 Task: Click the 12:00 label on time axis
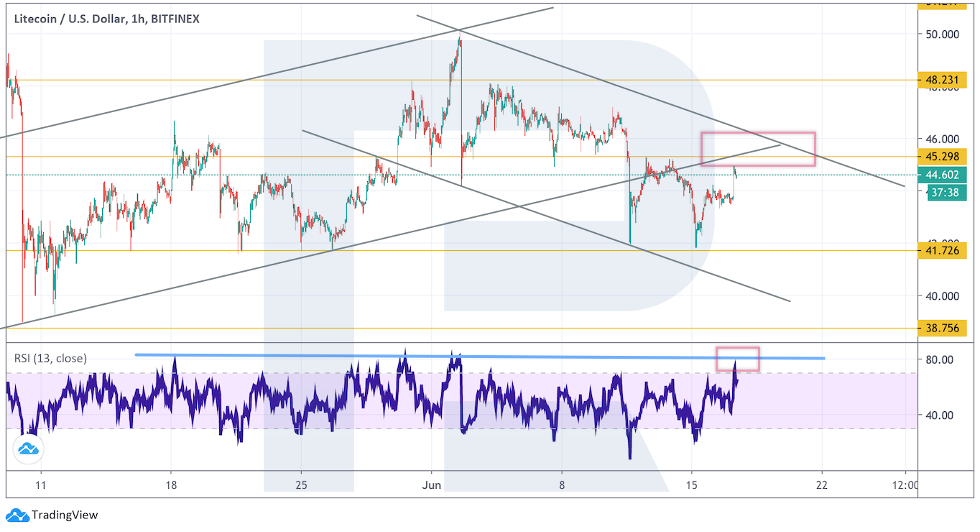coord(904,485)
